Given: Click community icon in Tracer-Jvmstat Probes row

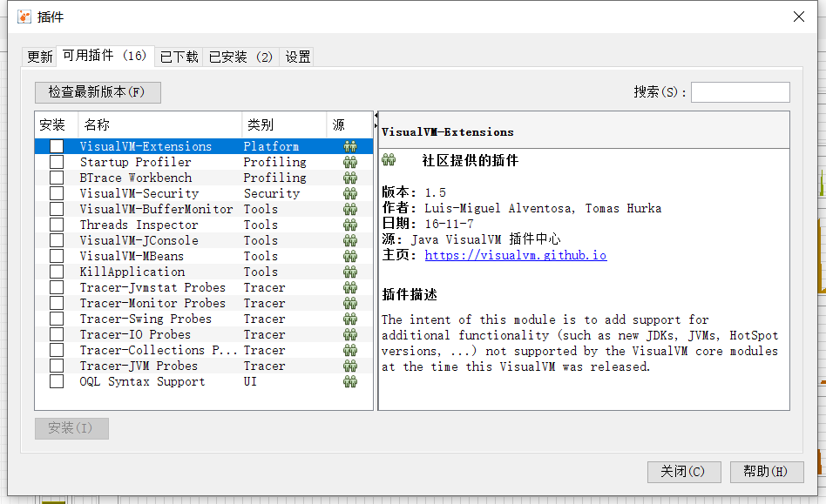Looking at the screenshot, I should [350, 288].
